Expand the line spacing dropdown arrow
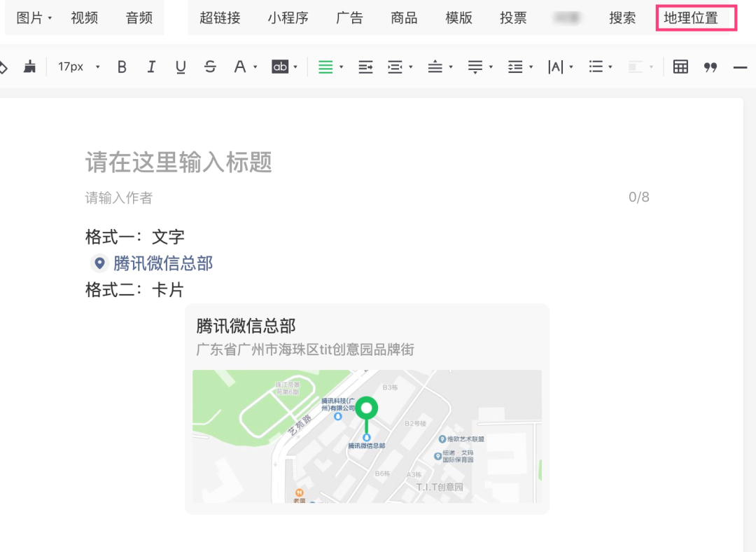The height and width of the screenshot is (552, 756). coord(531,67)
